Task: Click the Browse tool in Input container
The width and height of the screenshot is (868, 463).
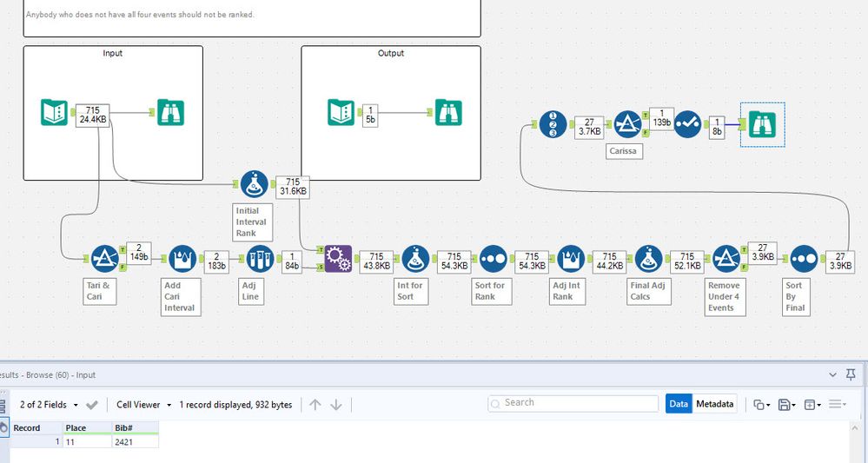Action: point(170,112)
